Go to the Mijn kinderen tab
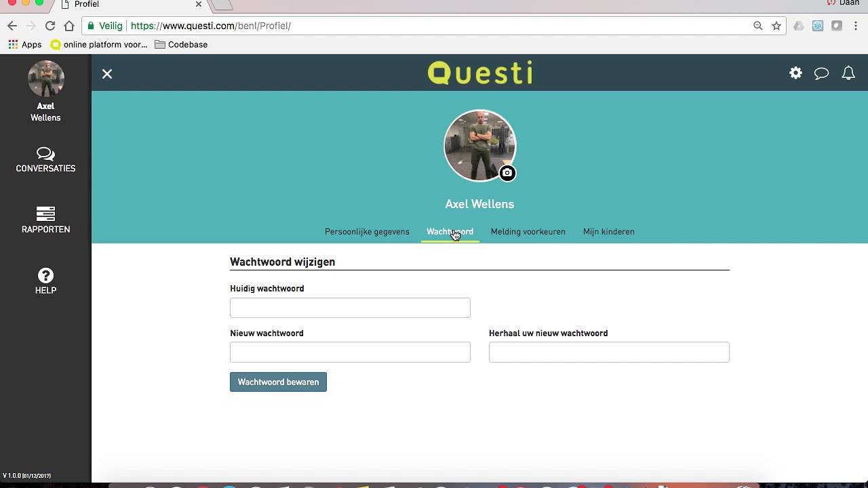 click(609, 232)
